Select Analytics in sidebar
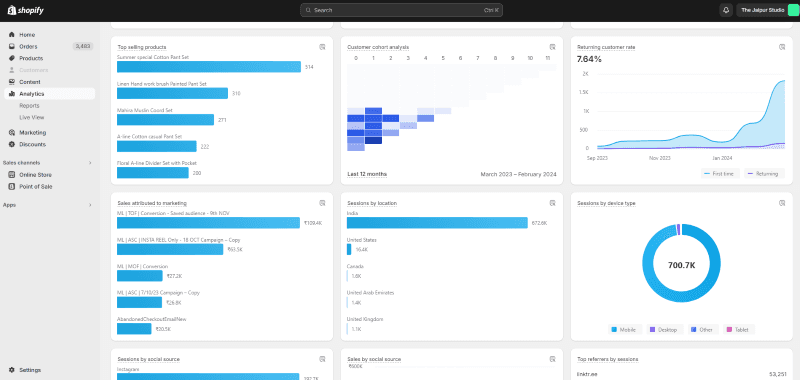The image size is (800, 380). 49,94
